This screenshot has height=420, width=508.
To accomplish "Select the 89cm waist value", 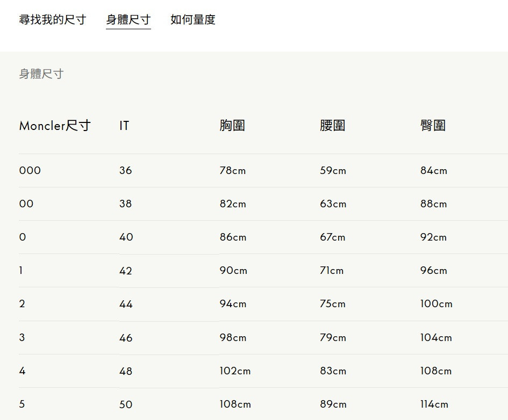I will click(333, 404).
